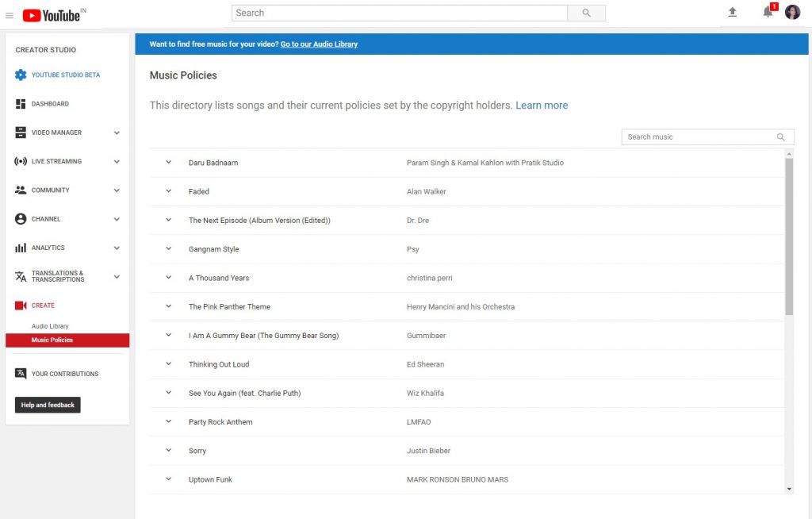Click into the main Search field
The image size is (812, 519).
click(400, 13)
